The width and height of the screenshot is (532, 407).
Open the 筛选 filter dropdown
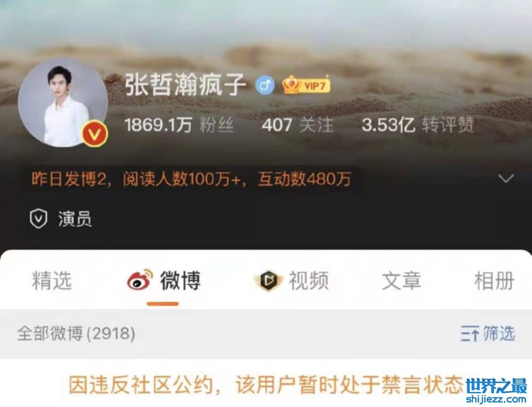point(488,333)
